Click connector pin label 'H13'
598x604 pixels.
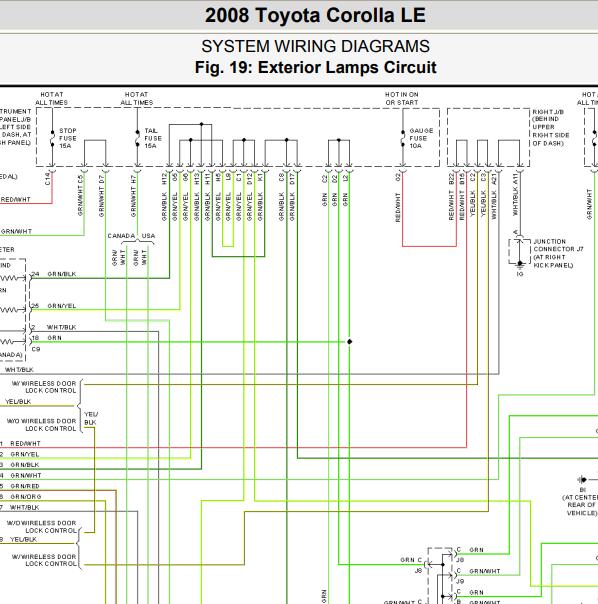tap(197, 179)
